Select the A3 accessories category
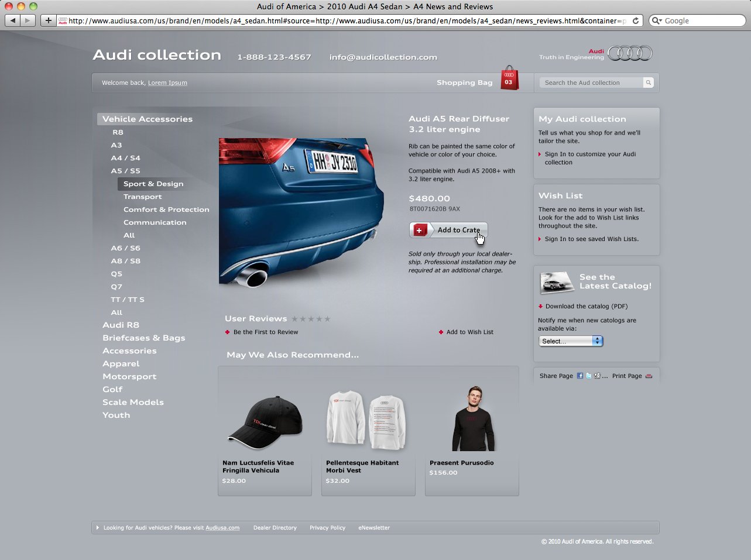751x560 pixels. tap(116, 145)
